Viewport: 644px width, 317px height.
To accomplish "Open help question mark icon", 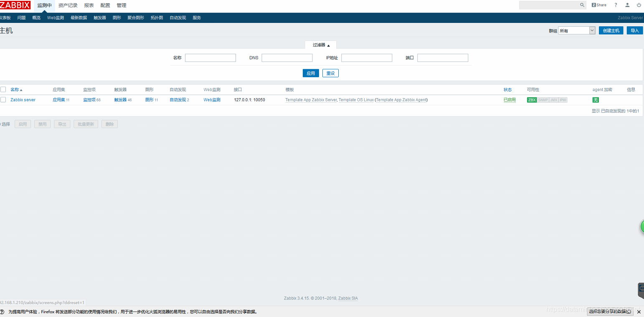I will (x=616, y=5).
